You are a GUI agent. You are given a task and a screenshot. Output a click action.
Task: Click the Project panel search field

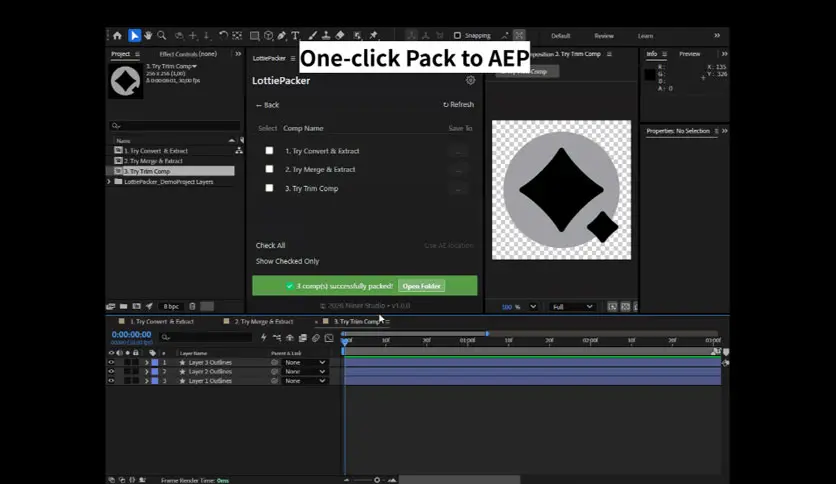(175, 126)
